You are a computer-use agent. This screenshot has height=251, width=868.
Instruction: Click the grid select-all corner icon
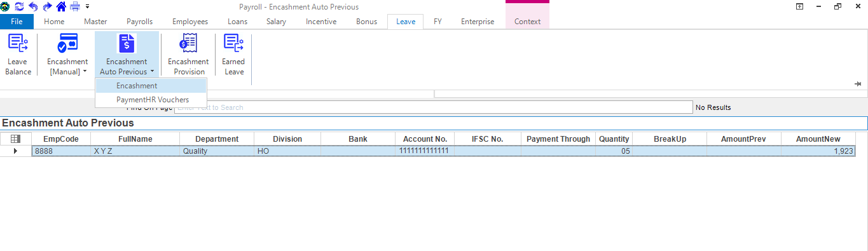pyautogui.click(x=16, y=139)
